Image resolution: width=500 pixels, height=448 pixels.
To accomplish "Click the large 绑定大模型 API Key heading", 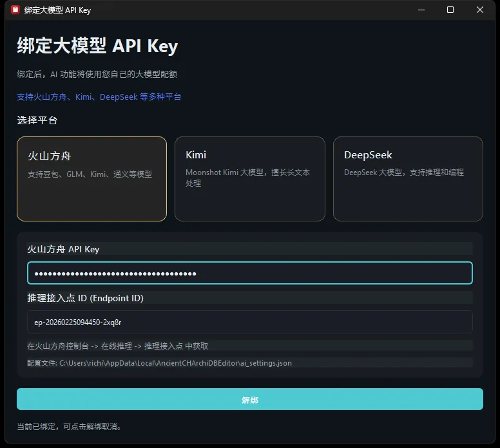I will (x=97, y=46).
